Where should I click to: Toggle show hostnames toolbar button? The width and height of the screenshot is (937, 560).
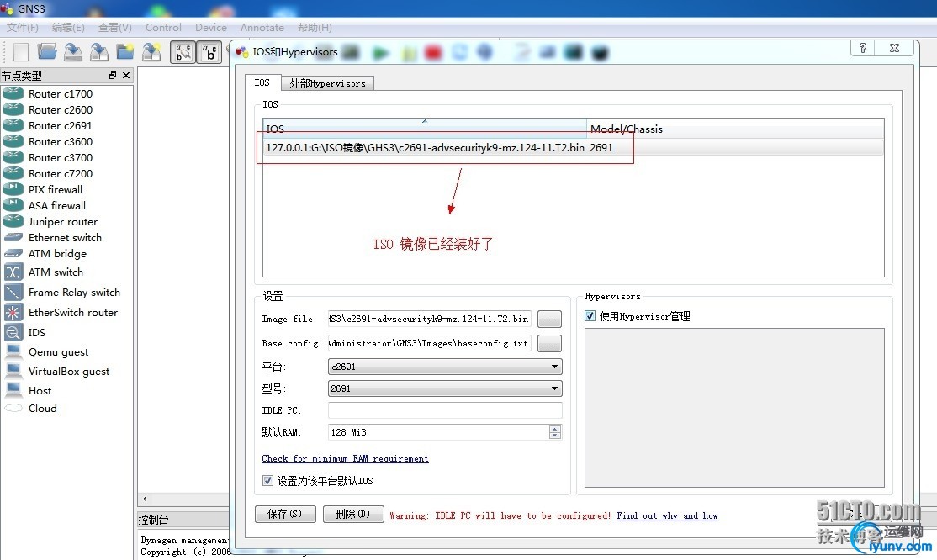(x=209, y=53)
